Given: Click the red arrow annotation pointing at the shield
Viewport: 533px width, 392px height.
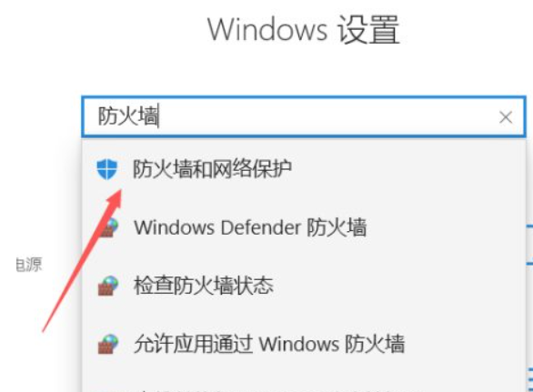Looking at the screenshot, I should (82, 260).
